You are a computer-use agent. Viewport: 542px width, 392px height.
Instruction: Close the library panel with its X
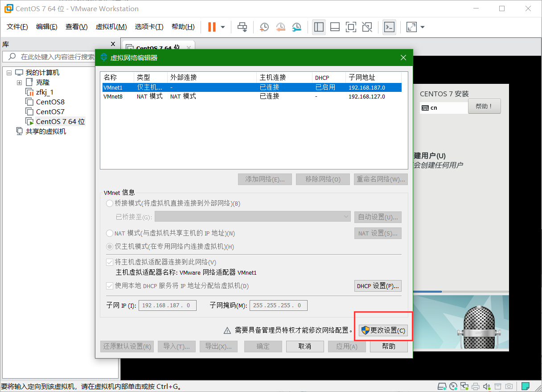113,44
